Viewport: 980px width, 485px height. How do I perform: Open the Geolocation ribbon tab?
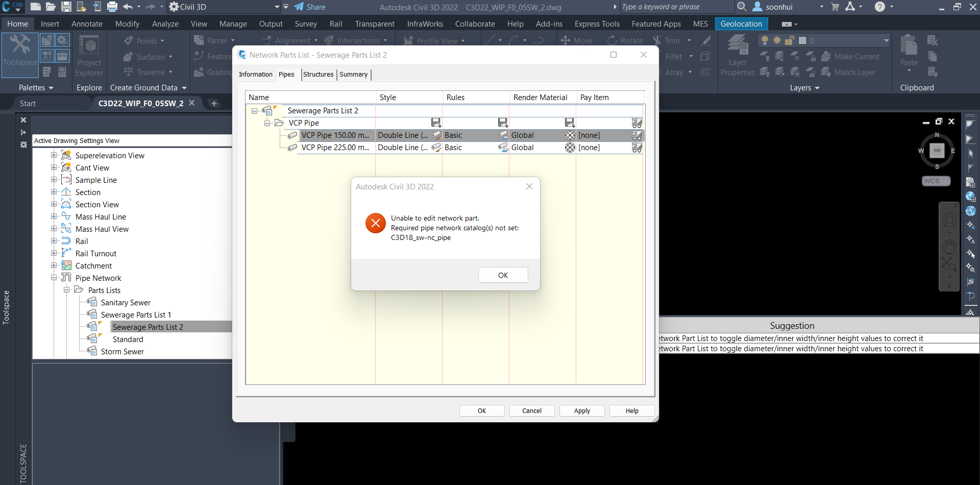tap(741, 24)
